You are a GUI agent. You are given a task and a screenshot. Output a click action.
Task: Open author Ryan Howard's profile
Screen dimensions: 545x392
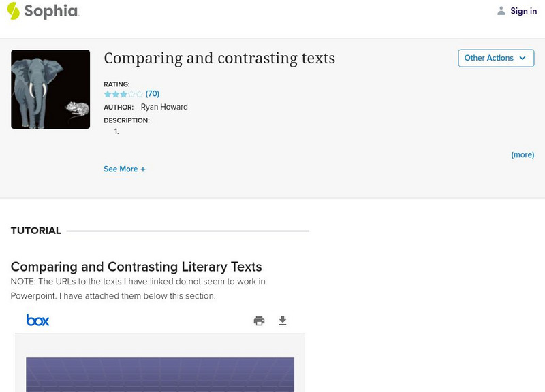(x=164, y=107)
